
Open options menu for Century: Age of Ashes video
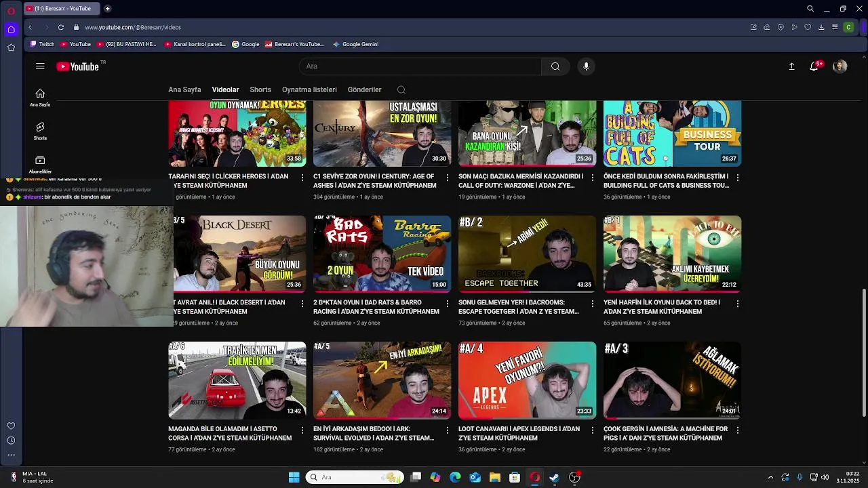[448, 178]
